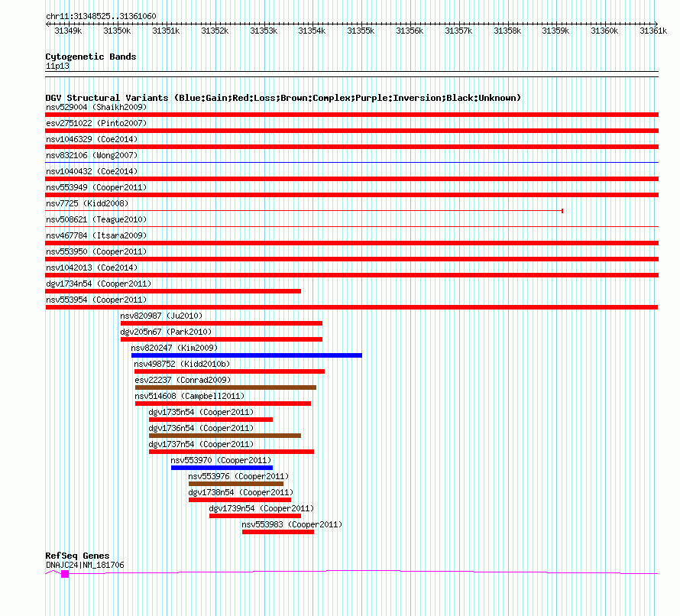Viewport: 680px width, 616px height.
Task: Open the dgv1737n54 (Cooper2011) label
Action: click(x=201, y=444)
